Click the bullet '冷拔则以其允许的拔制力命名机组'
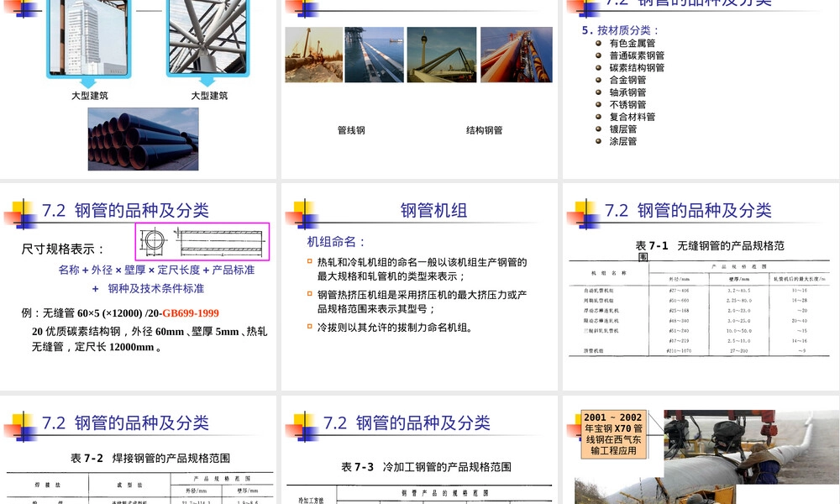Viewport: 840px width, 504px height. pyautogui.click(x=395, y=328)
